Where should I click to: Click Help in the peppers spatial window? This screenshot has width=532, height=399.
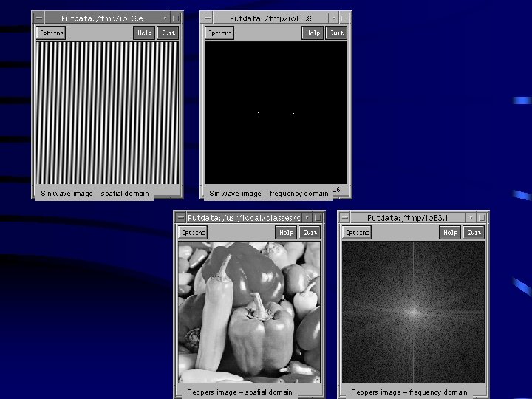point(286,233)
